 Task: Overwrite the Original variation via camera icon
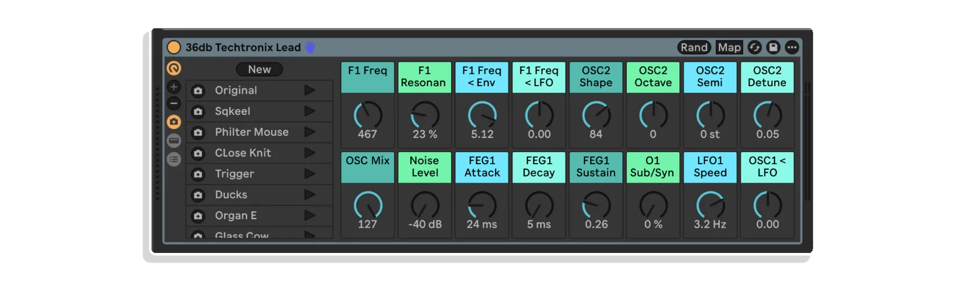[198, 91]
